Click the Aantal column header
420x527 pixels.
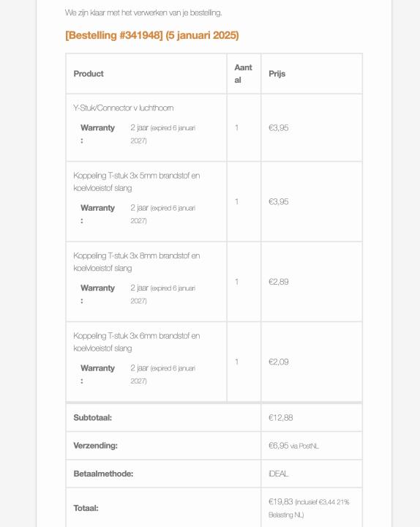click(243, 74)
